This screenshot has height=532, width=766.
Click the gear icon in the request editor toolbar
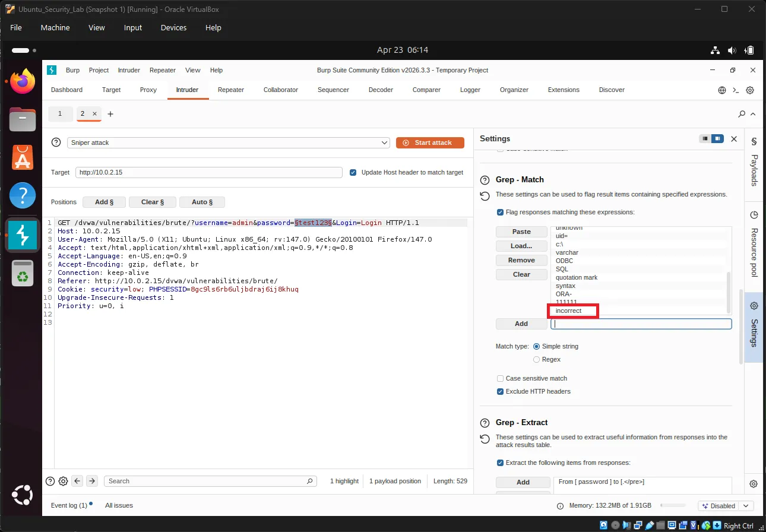coord(64,481)
